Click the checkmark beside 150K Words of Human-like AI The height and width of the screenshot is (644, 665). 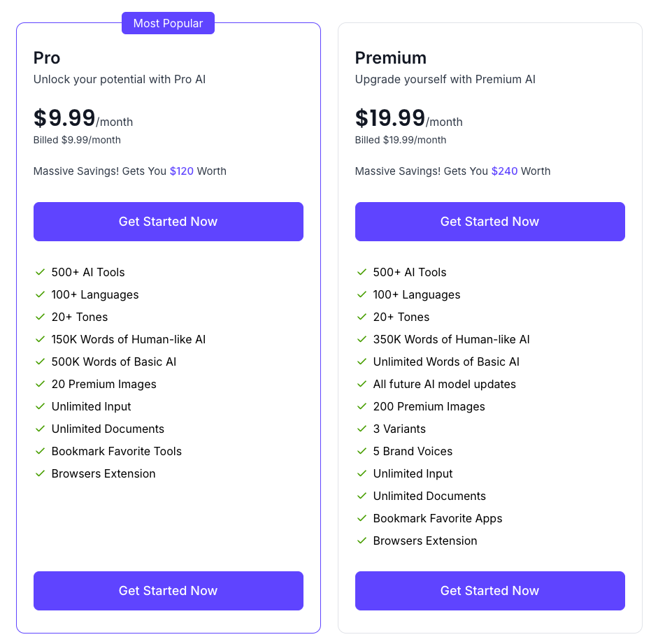[40, 339]
